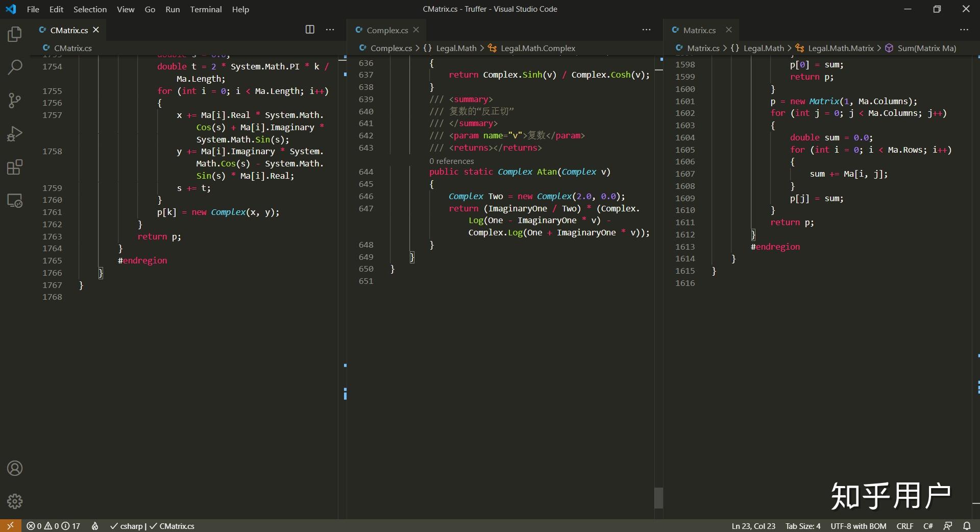Open the Accounts menu icon

pyautogui.click(x=15, y=468)
